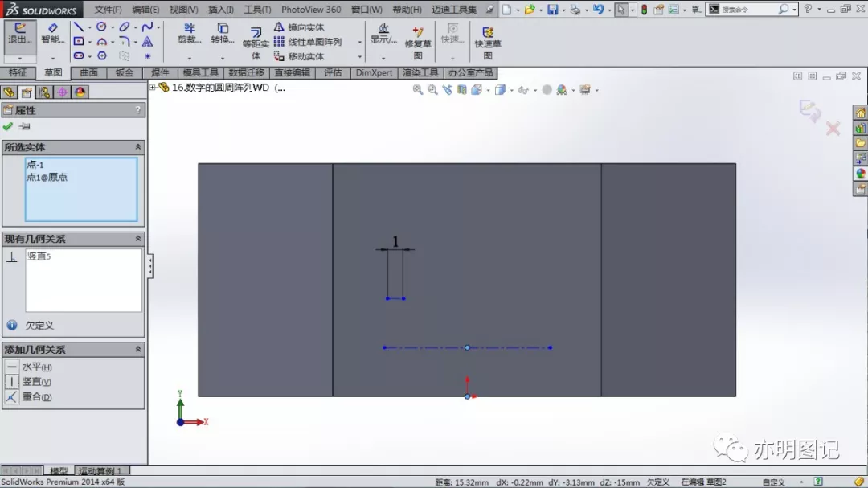Open the linear sketch pattern dropdown arrow

pyautogui.click(x=360, y=42)
